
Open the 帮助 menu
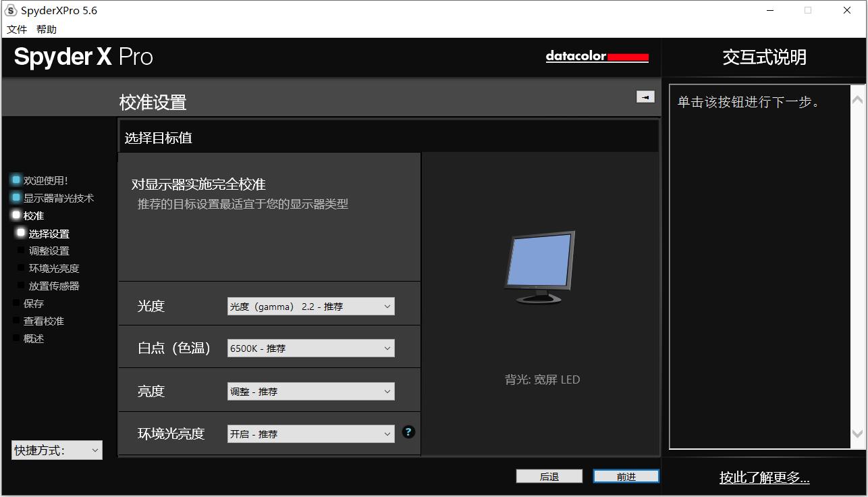point(47,29)
